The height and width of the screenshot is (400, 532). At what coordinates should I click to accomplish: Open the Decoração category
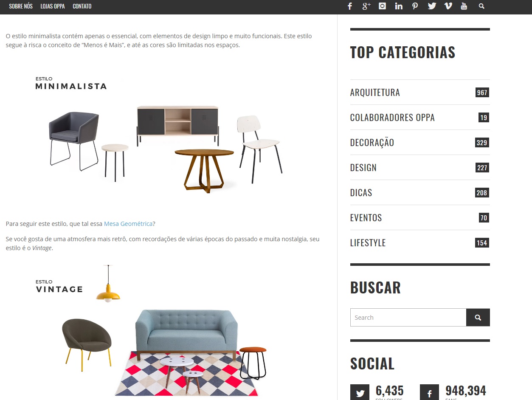pos(372,143)
